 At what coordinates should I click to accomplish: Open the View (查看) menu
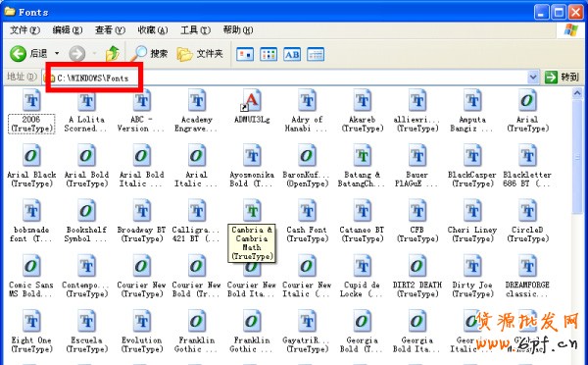(110, 30)
